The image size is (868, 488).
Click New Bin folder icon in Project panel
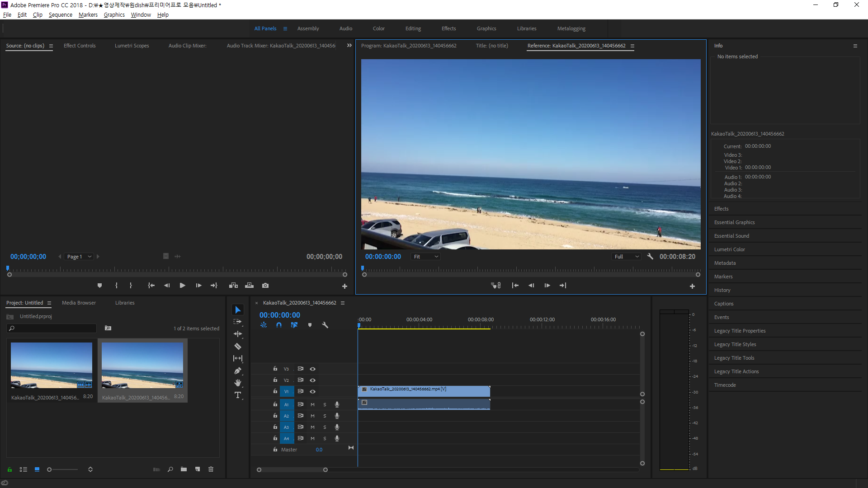click(x=184, y=469)
